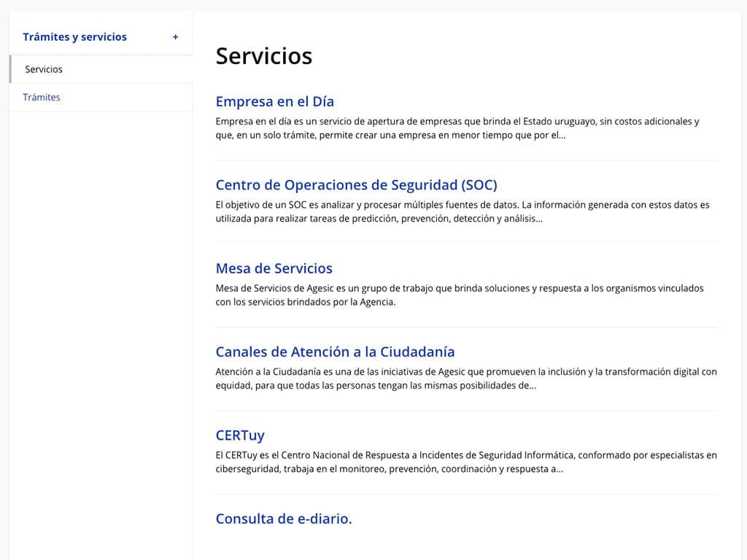Select Trámites in the sidebar menu

pos(101,98)
